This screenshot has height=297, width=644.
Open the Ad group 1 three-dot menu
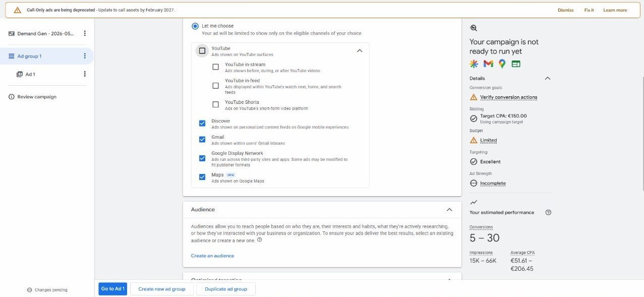pyautogui.click(x=85, y=56)
